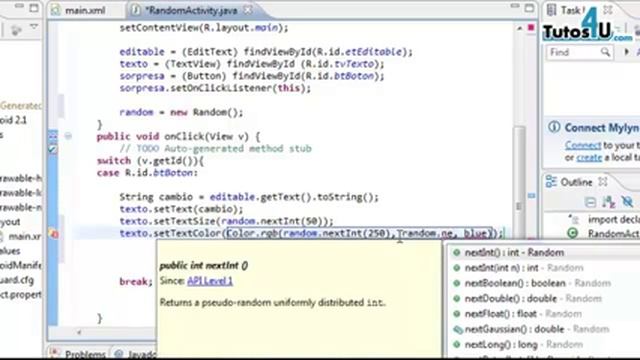
Task: Click the horizontal scroll left arrow
Action: [x=79, y=333]
